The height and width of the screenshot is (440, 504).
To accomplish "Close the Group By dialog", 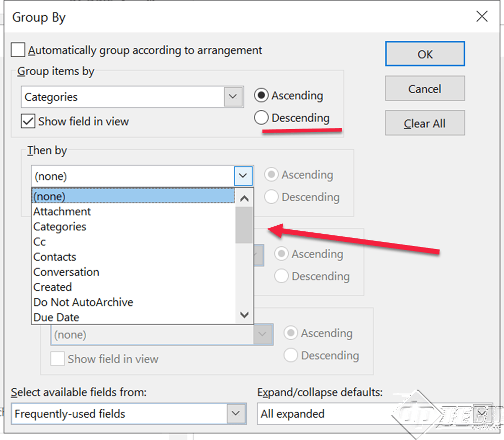I will click(482, 16).
